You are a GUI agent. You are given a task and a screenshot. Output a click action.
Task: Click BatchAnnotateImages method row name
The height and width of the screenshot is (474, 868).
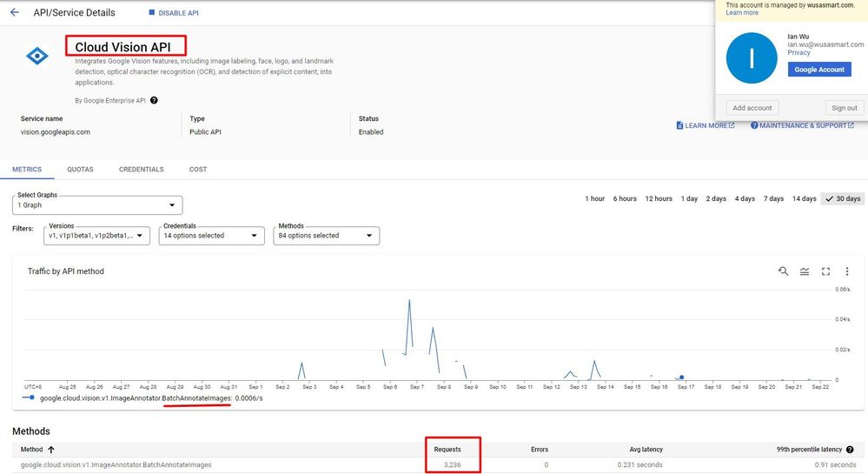tap(116, 464)
